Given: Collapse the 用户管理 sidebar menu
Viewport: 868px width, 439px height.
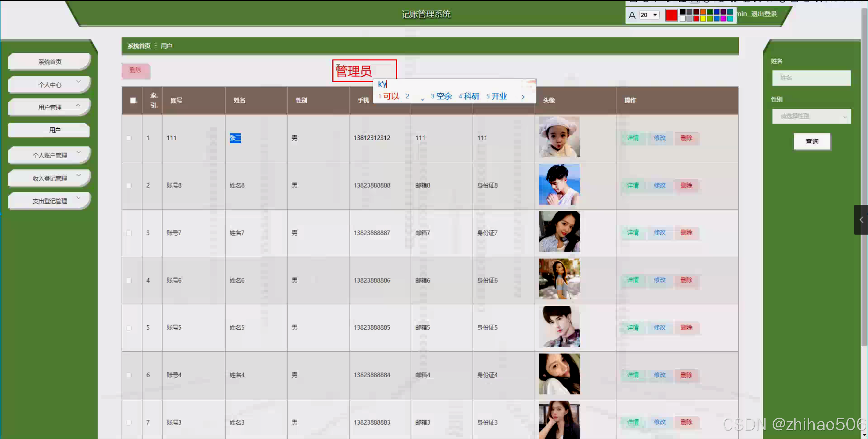Looking at the screenshot, I should 50,107.
